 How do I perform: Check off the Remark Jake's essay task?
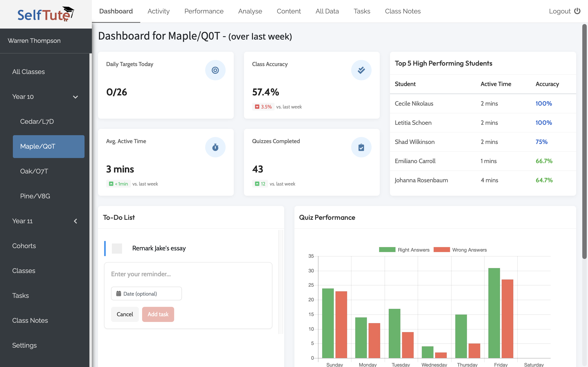click(x=117, y=248)
